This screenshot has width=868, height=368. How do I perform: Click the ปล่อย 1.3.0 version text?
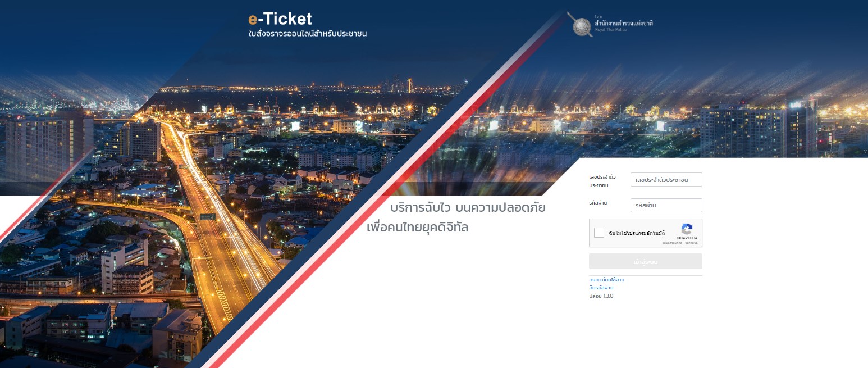[x=601, y=296]
